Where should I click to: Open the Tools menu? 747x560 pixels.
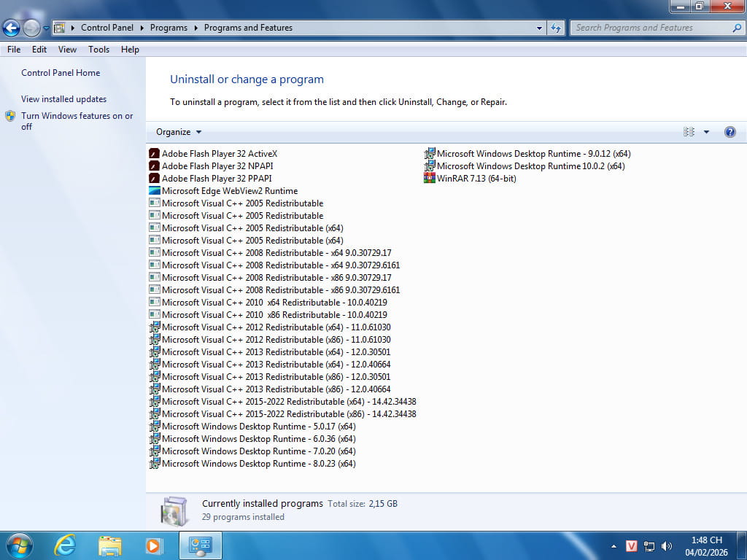click(98, 49)
